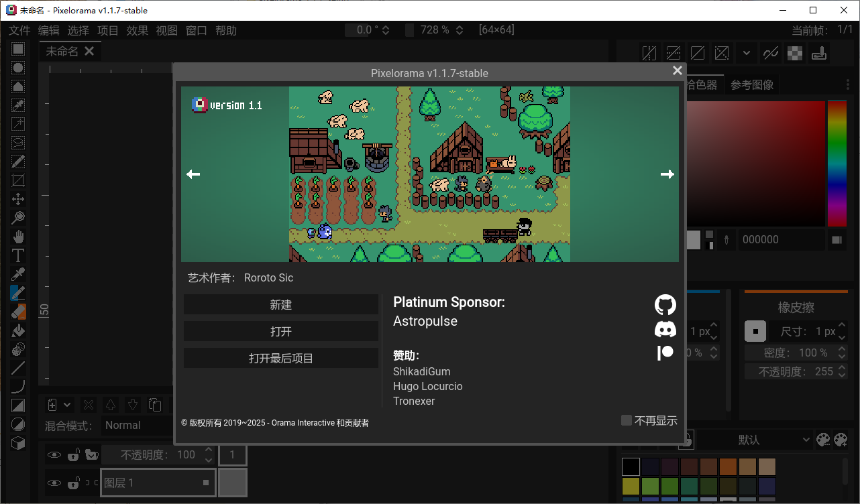Screen dimensions: 860x504
Task: Open the 效果 menu
Action: coord(137,30)
